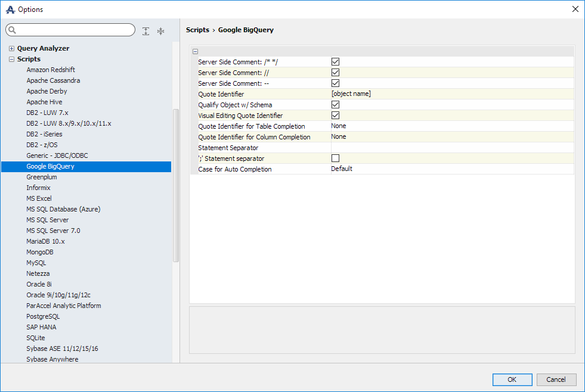
Task: Disable Qualify Object w/ Schema
Action: point(335,104)
